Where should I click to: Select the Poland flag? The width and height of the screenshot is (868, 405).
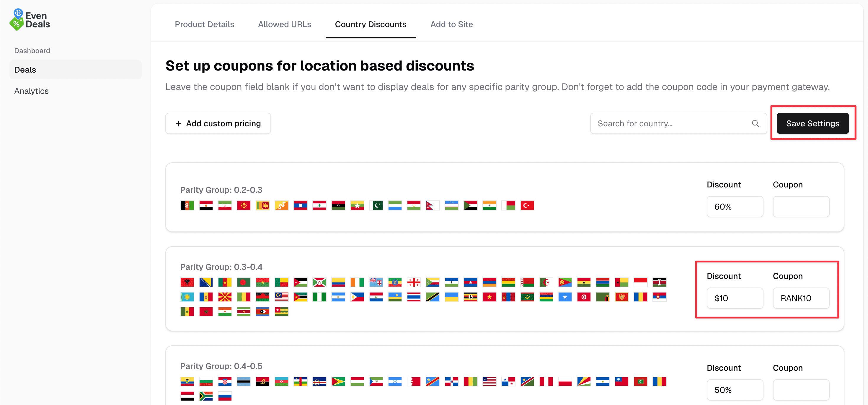(565, 381)
